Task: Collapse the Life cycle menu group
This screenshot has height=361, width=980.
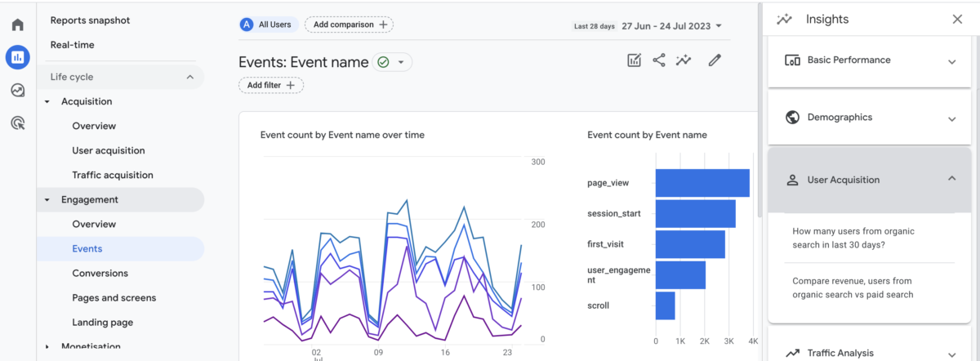Action: pyautogui.click(x=120, y=77)
